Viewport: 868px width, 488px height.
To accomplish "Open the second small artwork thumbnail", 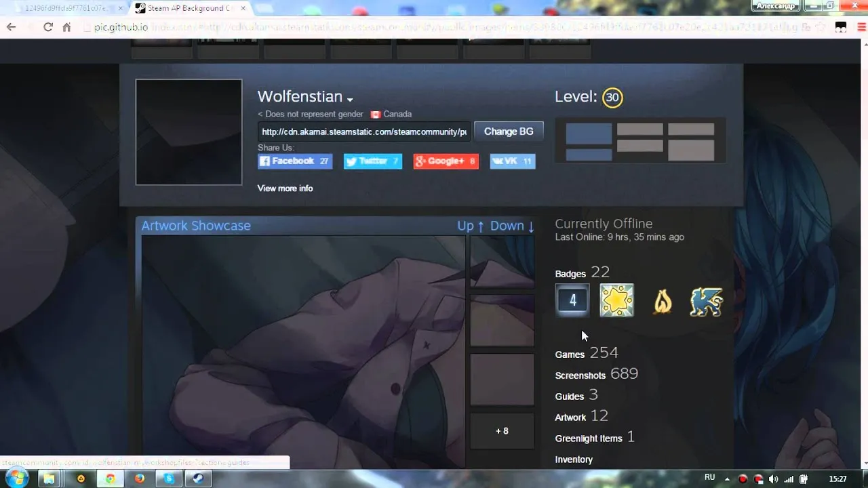I will pyautogui.click(x=502, y=321).
